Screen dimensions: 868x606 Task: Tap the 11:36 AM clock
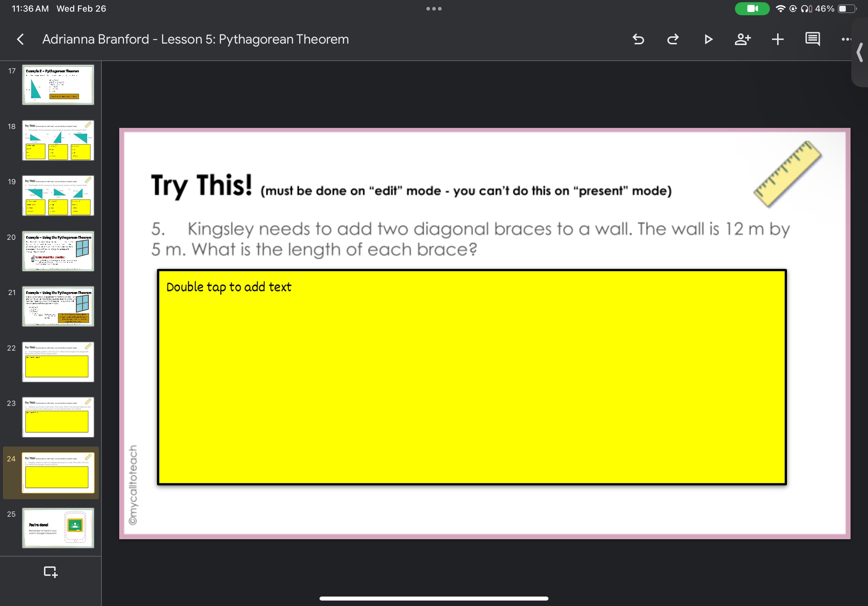[30, 9]
